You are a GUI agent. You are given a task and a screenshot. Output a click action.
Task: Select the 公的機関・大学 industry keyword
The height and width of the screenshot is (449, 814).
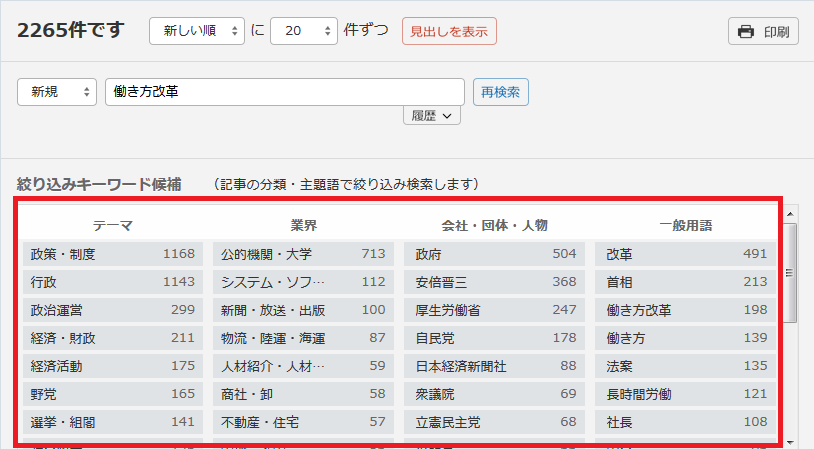[x=303, y=254]
